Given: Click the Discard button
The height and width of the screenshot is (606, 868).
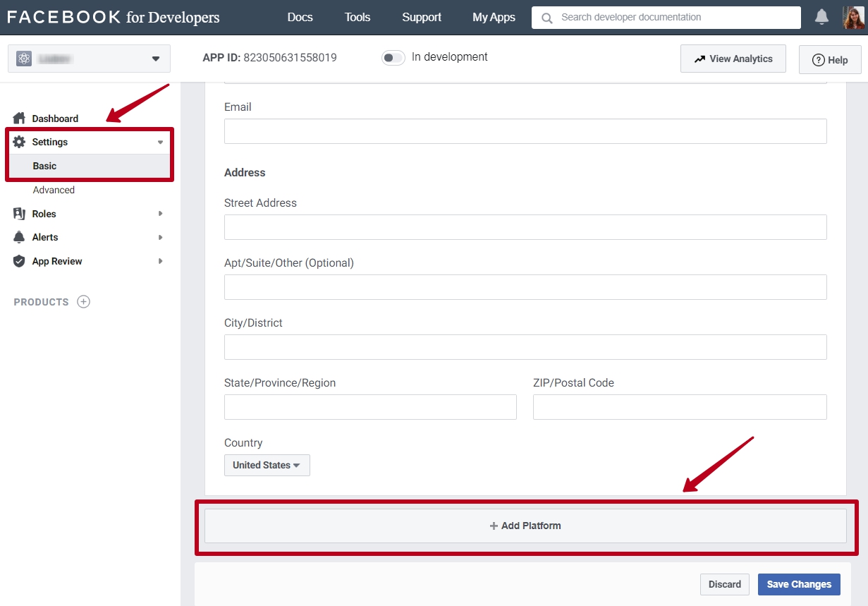Looking at the screenshot, I should [724, 584].
